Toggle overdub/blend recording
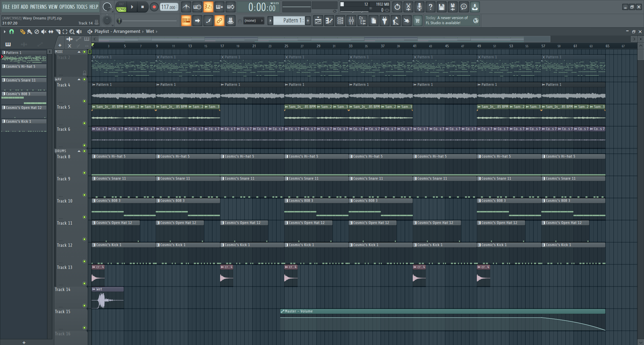 [219, 7]
